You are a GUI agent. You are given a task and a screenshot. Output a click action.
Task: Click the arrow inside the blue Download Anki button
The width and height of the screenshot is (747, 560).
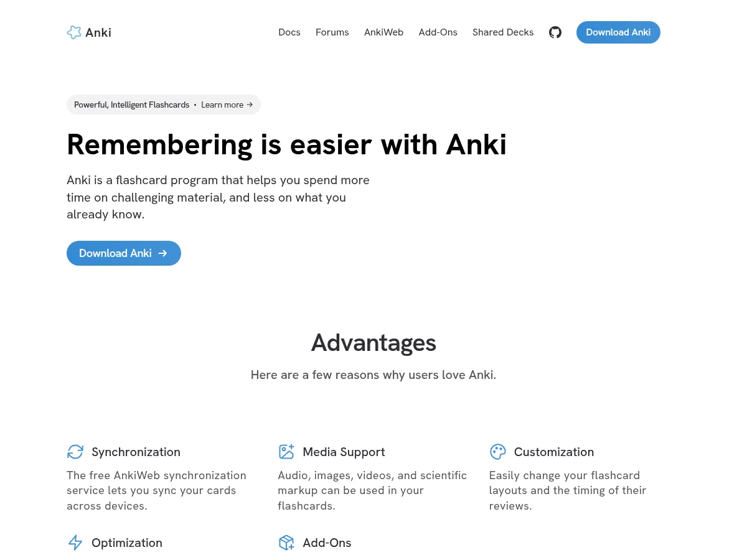[162, 253]
